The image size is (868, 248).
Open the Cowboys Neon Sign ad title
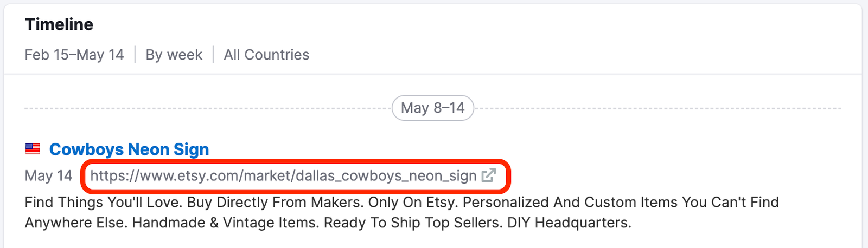coord(129,149)
